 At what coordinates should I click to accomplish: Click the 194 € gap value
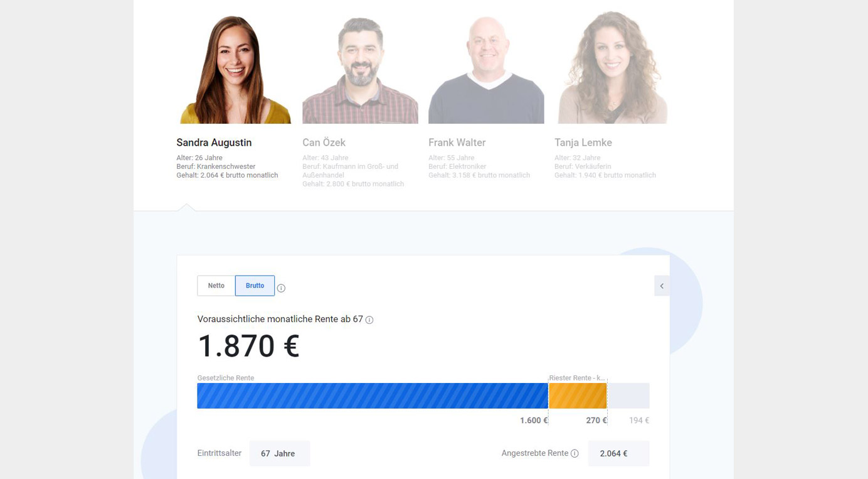pyautogui.click(x=639, y=421)
